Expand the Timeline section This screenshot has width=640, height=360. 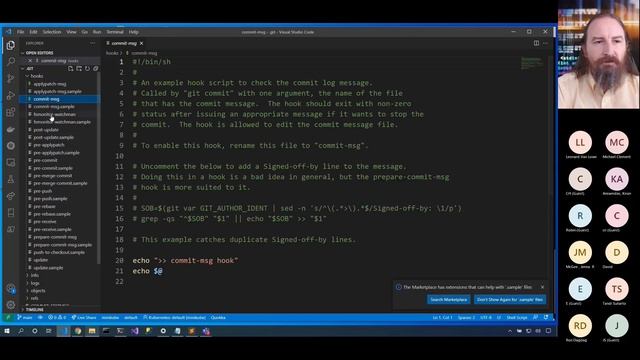[34, 310]
